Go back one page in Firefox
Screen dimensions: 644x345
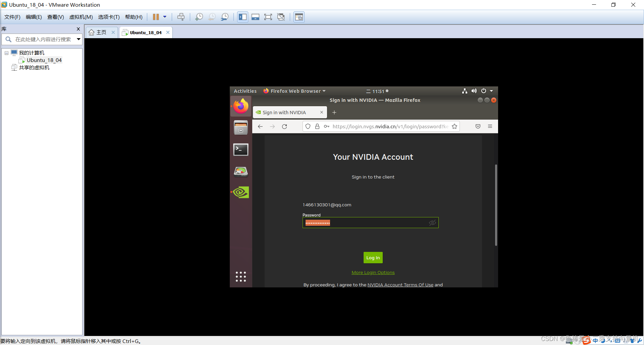click(260, 126)
